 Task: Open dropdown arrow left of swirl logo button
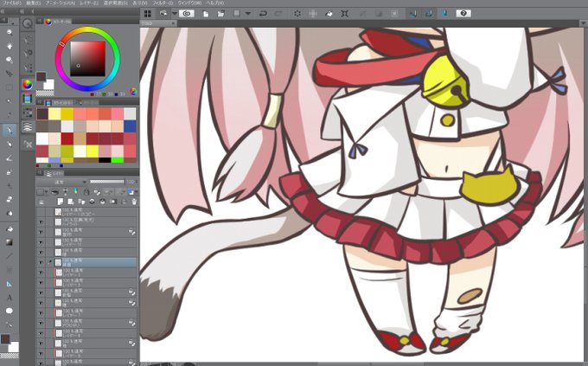point(175,14)
